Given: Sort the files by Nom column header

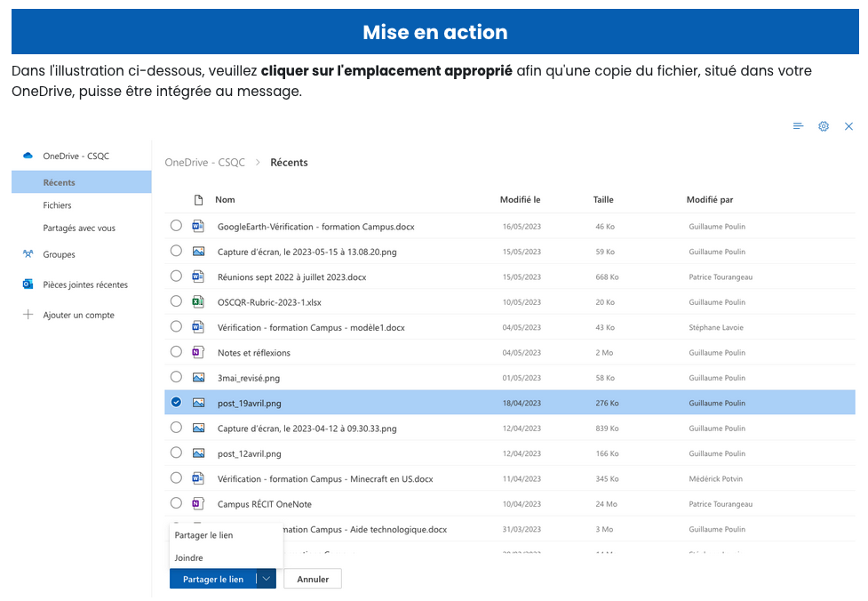Looking at the screenshot, I should pos(225,200).
